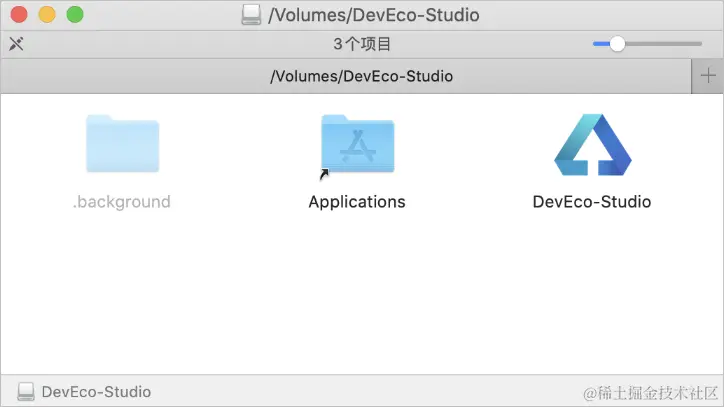Click the disk icon in bottom path bar
724x407 pixels.
tap(27, 392)
